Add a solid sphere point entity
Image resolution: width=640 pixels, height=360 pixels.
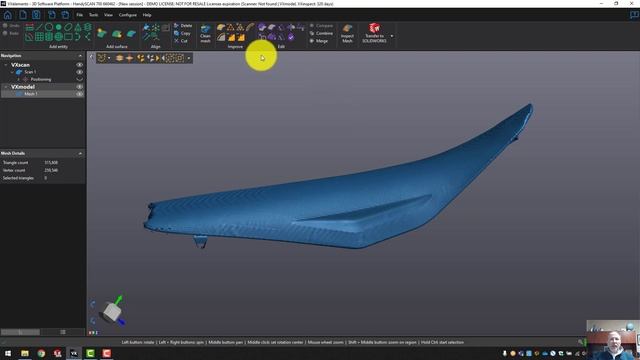(58, 27)
